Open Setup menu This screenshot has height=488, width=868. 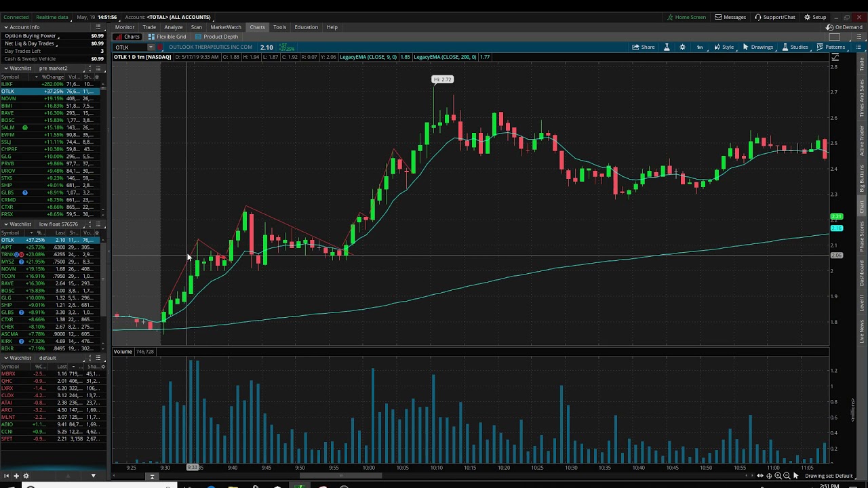[x=815, y=17]
